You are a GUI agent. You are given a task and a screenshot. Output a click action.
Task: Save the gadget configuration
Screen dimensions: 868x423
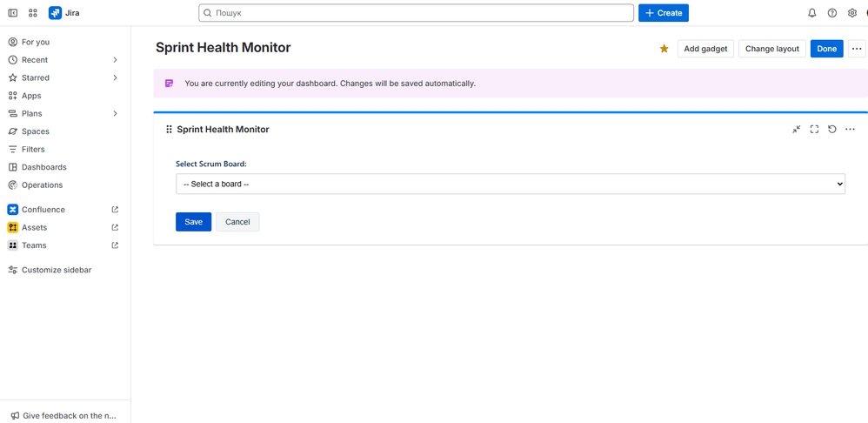(194, 221)
